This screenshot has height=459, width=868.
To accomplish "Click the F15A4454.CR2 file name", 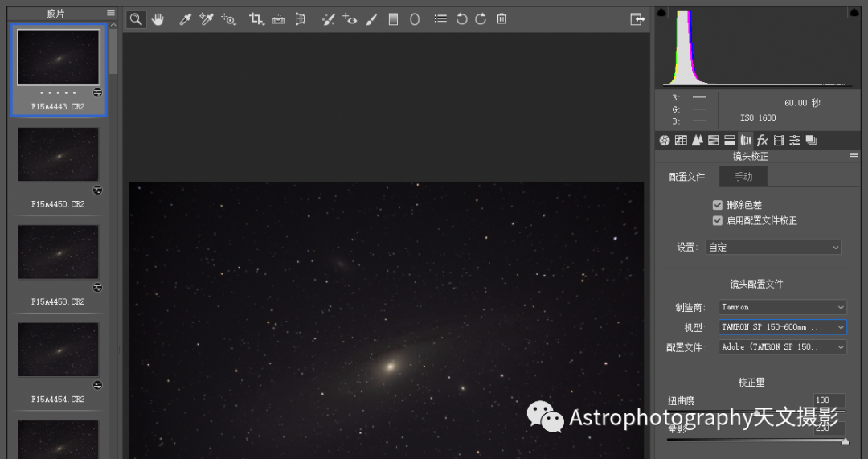I will point(58,400).
